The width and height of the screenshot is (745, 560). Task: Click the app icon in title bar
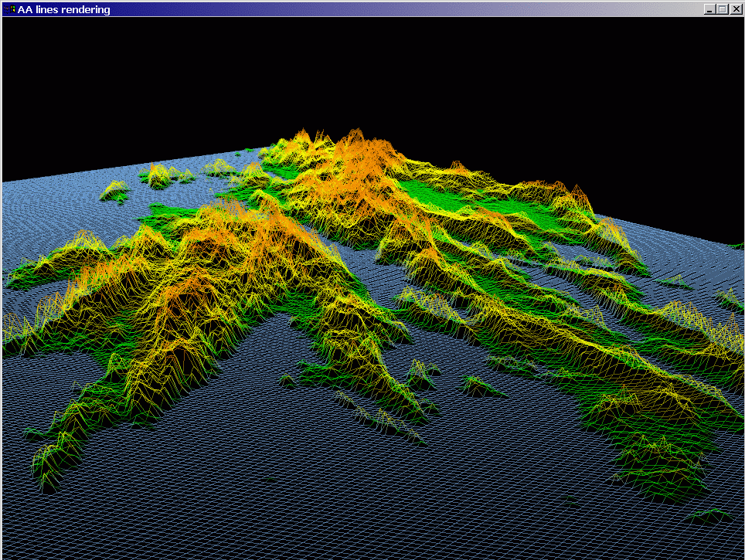tap(9, 9)
